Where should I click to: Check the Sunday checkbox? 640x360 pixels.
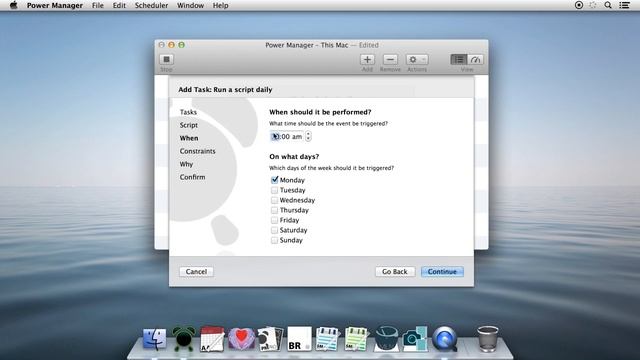(x=274, y=240)
